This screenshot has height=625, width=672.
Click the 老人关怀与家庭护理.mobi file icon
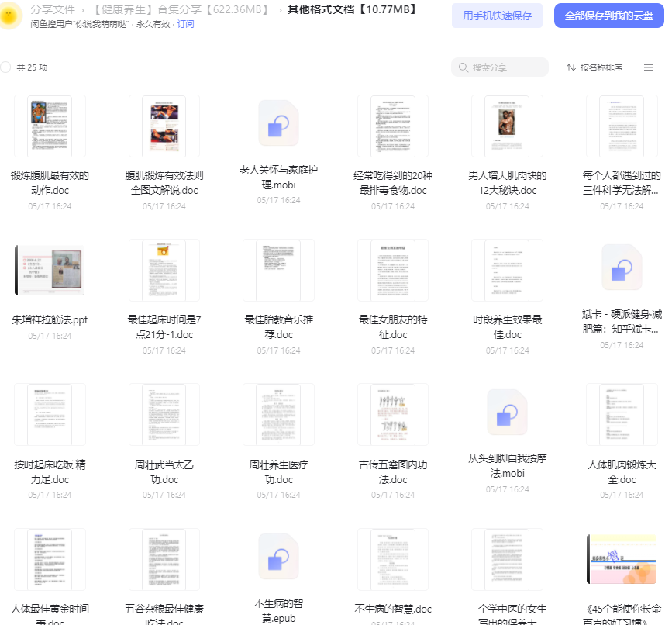(278, 123)
